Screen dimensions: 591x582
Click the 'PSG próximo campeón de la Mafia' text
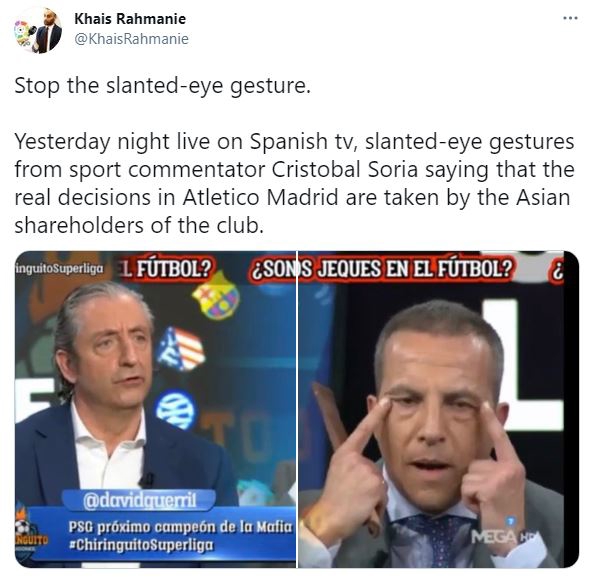(180, 527)
